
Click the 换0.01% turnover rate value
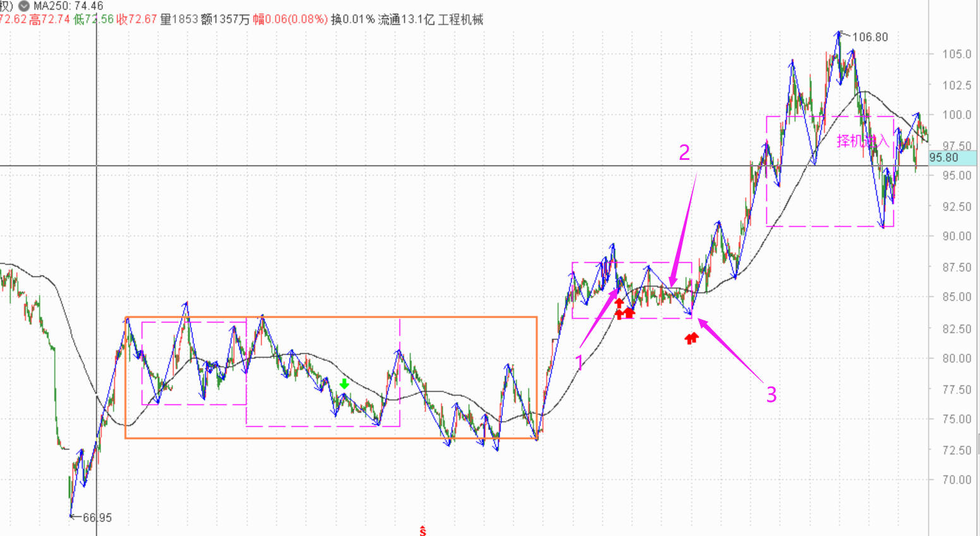click(353, 20)
